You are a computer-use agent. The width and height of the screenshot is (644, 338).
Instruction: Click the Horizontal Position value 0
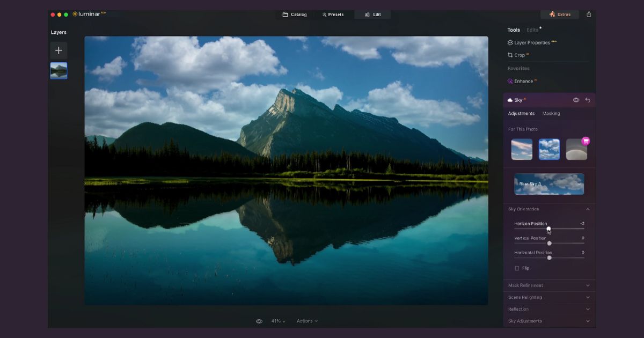click(x=583, y=252)
